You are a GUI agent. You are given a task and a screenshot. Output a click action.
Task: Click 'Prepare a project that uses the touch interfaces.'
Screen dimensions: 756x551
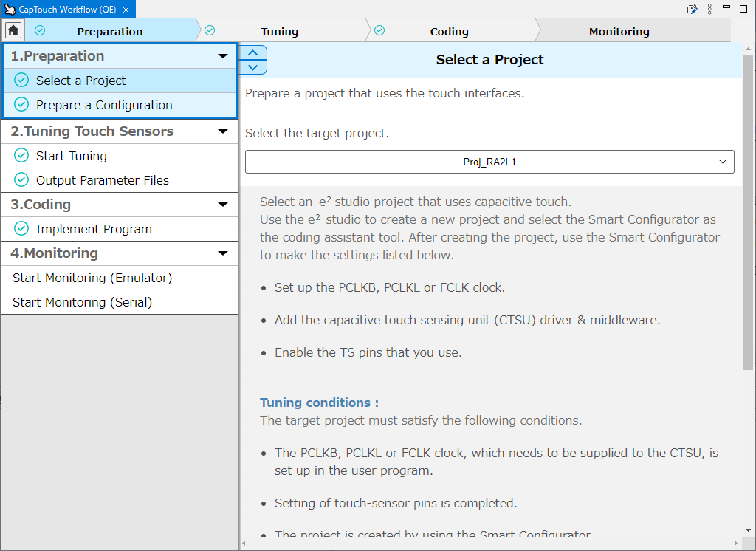click(x=384, y=93)
